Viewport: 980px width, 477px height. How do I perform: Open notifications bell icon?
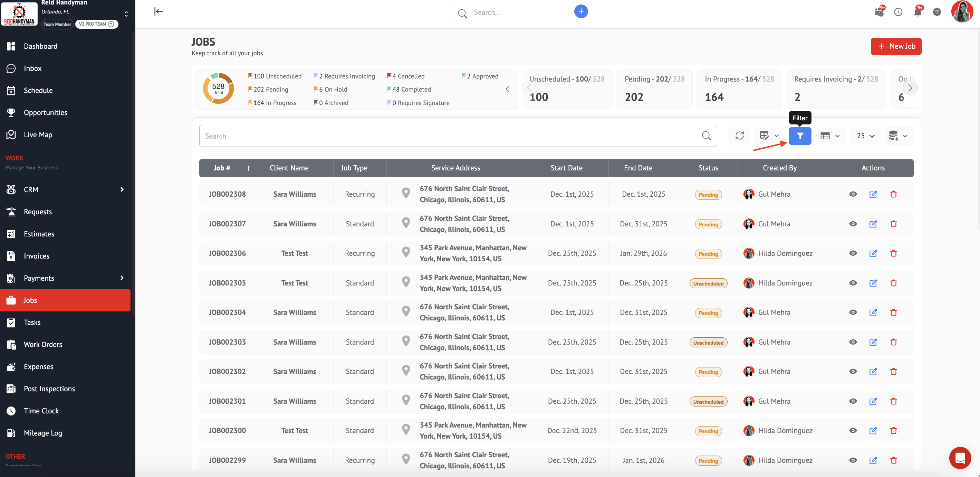pyautogui.click(x=917, y=12)
